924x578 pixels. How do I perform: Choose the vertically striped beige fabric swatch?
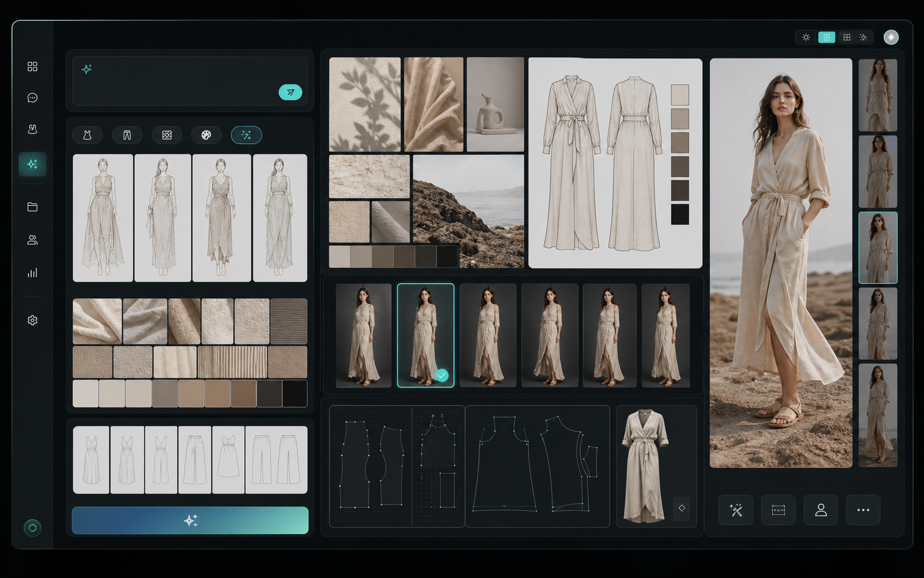pyautogui.click(x=232, y=362)
